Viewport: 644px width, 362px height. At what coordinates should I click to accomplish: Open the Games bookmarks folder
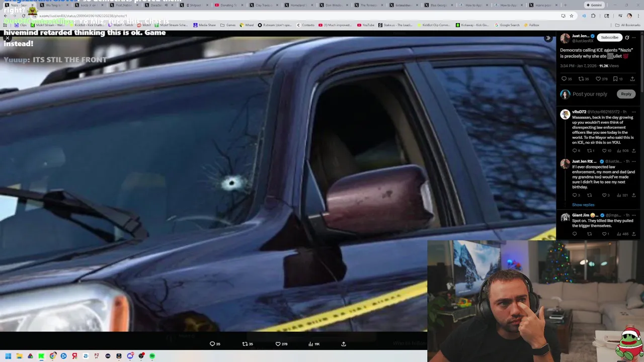(228, 25)
